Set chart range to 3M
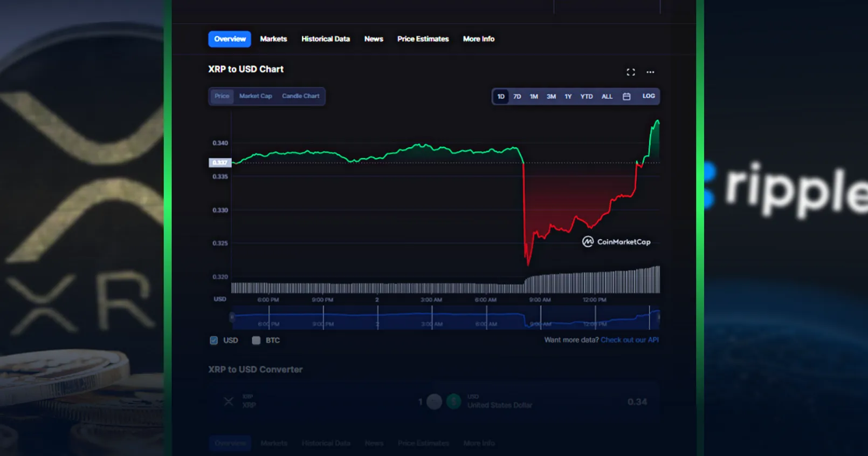 (551, 97)
